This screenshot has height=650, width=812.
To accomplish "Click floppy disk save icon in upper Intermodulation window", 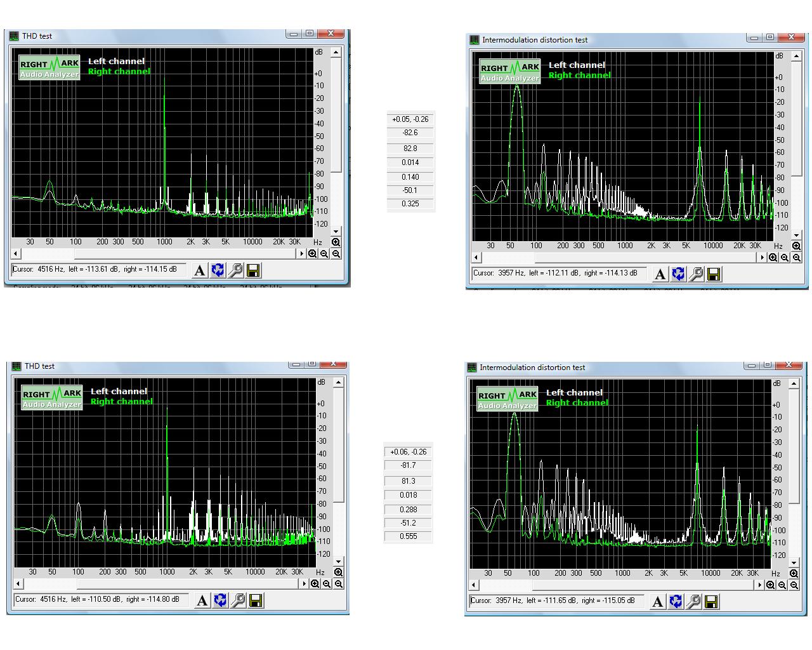I will tap(714, 274).
